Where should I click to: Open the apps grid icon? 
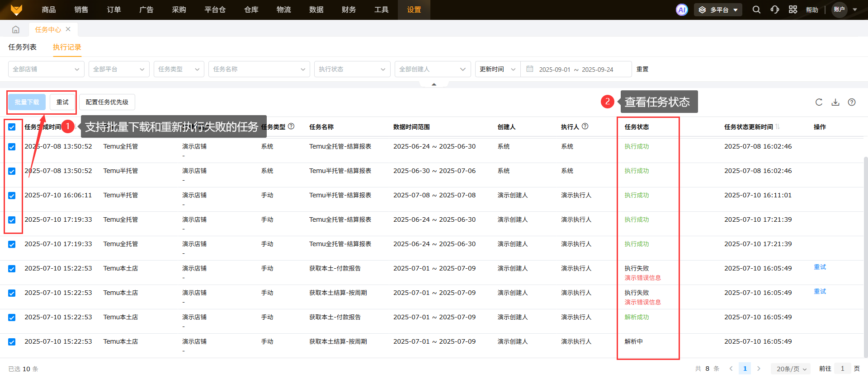click(793, 9)
